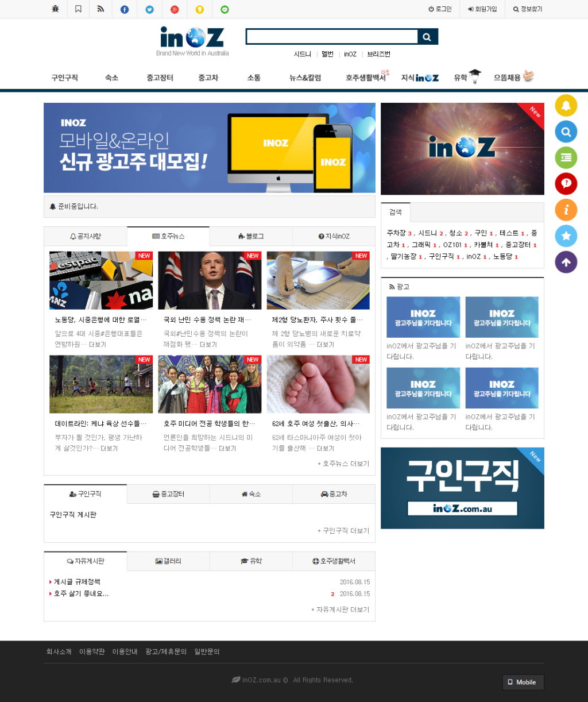Click the green LINE share icon
588x702 pixels.
pos(225,9)
